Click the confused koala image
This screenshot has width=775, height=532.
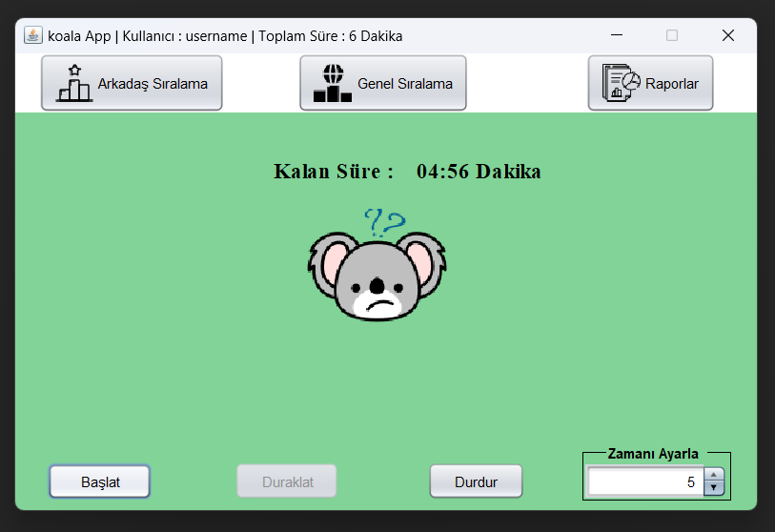377,265
